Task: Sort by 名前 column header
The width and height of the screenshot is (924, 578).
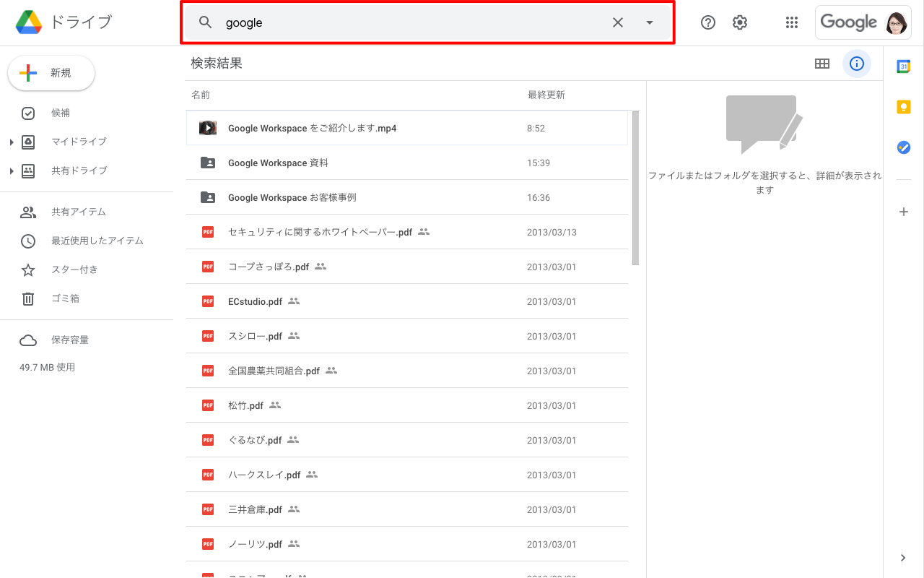Action: [x=201, y=95]
